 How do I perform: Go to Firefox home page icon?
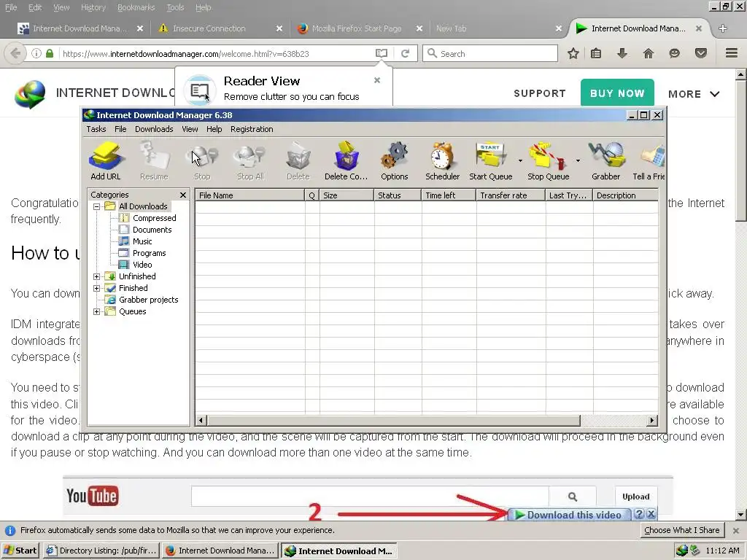pos(648,53)
